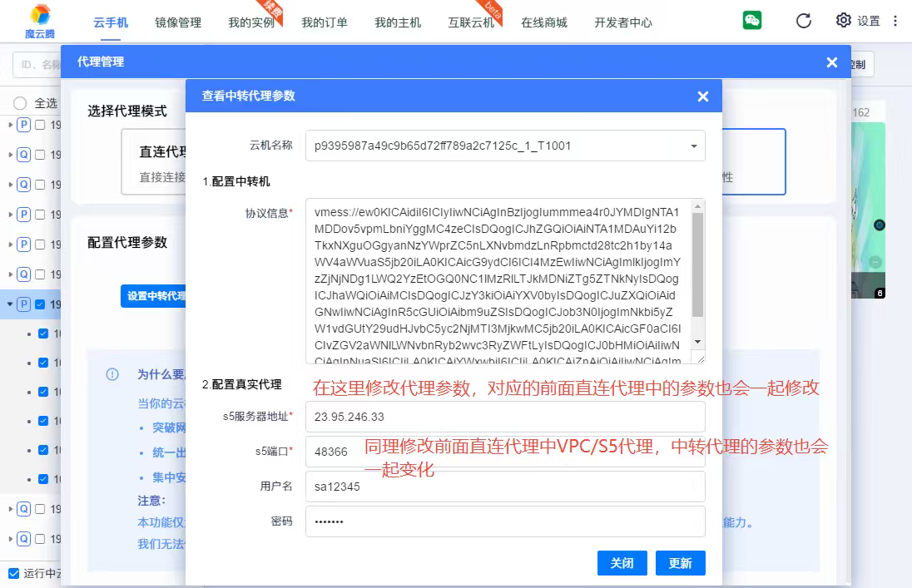Expand the first host row in the list
This screenshot has width=912, height=588.
pyautogui.click(x=11, y=125)
